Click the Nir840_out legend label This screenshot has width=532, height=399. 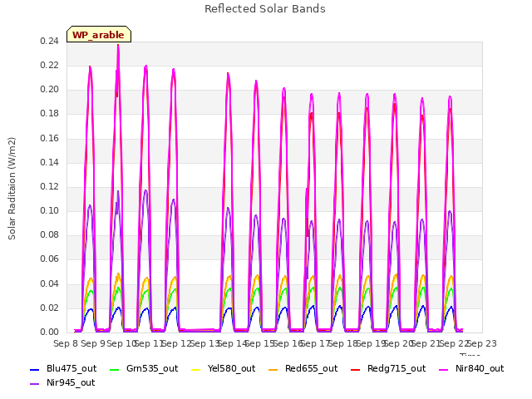point(480,368)
